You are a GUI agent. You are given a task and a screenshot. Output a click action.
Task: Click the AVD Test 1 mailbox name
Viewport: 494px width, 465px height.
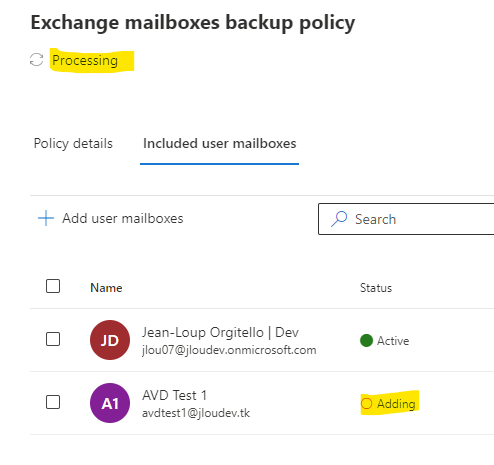(x=174, y=395)
